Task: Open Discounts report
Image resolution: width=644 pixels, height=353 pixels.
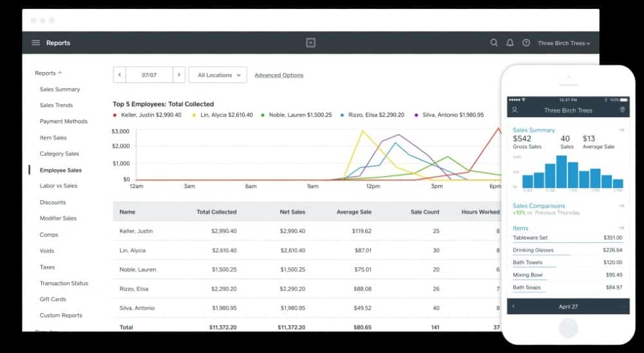Action: coord(53,202)
